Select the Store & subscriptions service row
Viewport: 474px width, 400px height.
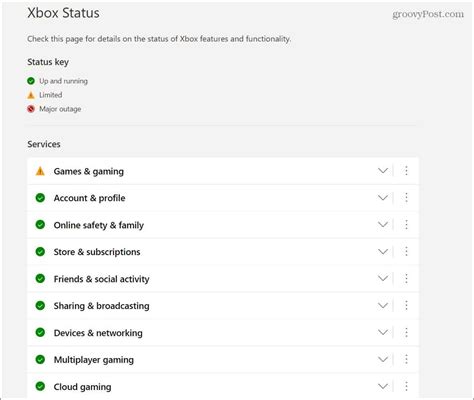point(223,252)
